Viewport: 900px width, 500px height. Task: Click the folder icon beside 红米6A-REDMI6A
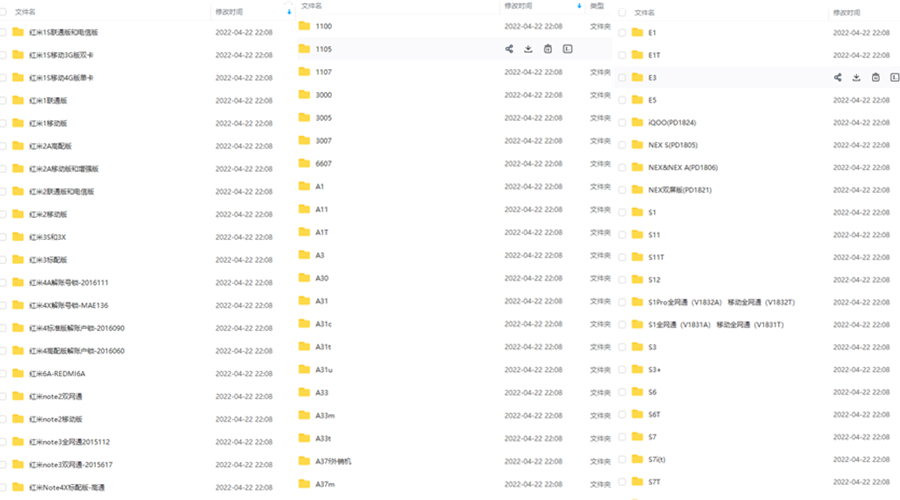18,373
